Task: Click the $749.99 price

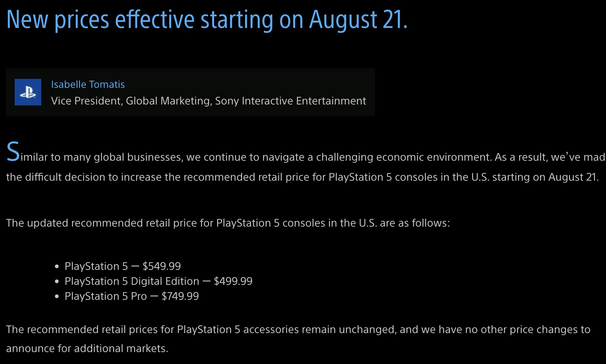Action: tap(180, 296)
